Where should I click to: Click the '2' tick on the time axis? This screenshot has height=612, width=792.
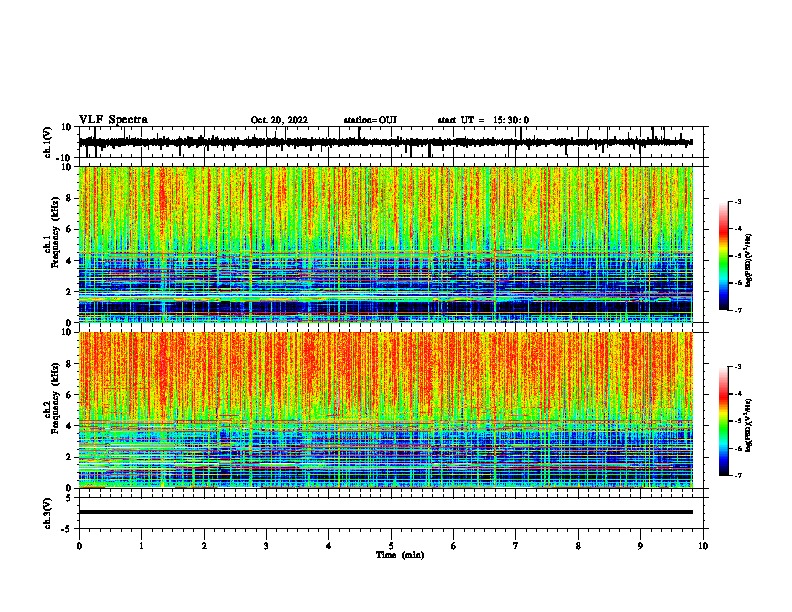[x=204, y=546]
